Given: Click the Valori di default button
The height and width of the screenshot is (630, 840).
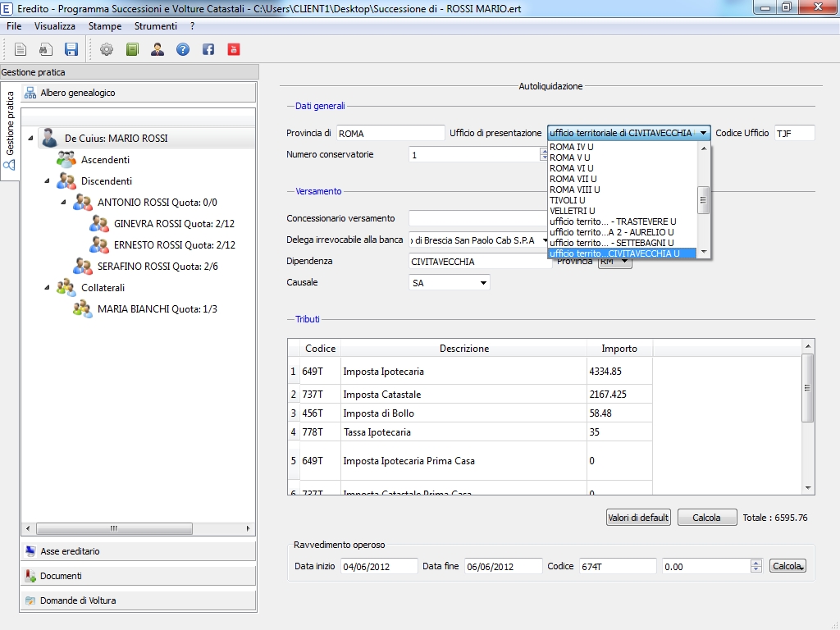Looking at the screenshot, I should tap(638, 518).
